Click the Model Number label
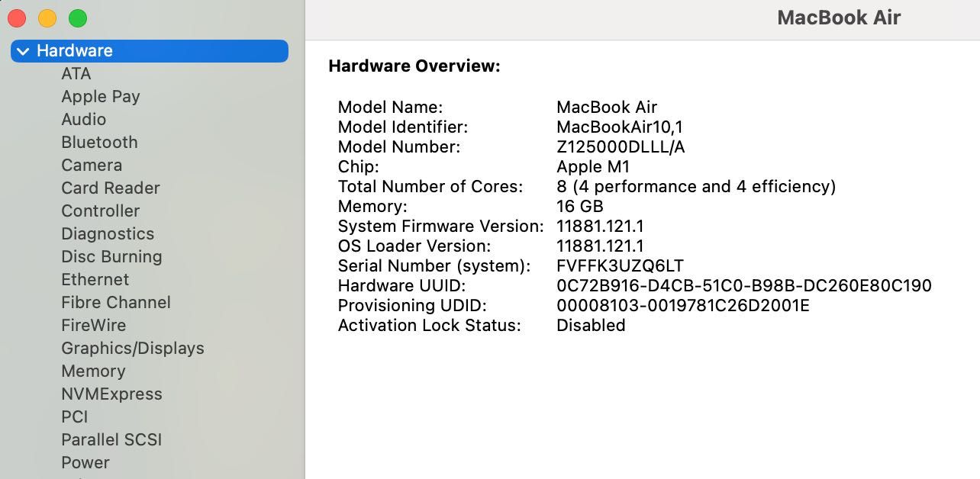Image resolution: width=980 pixels, height=479 pixels. pyautogui.click(x=399, y=147)
